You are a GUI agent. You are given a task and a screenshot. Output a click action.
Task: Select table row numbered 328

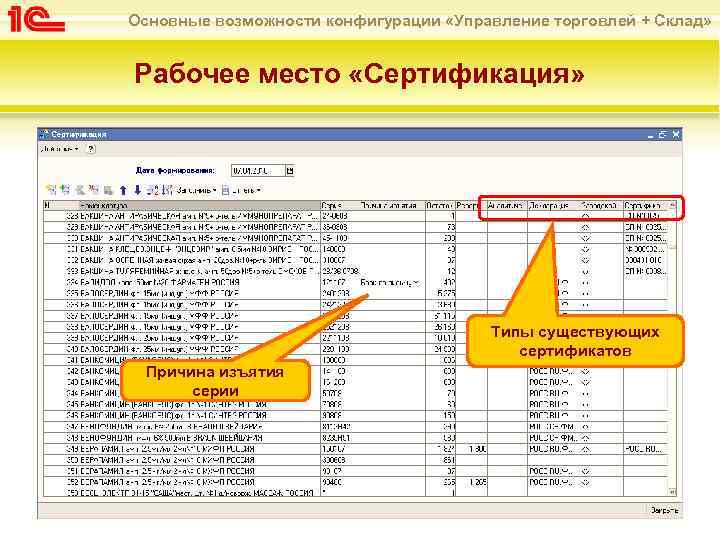click(356, 215)
